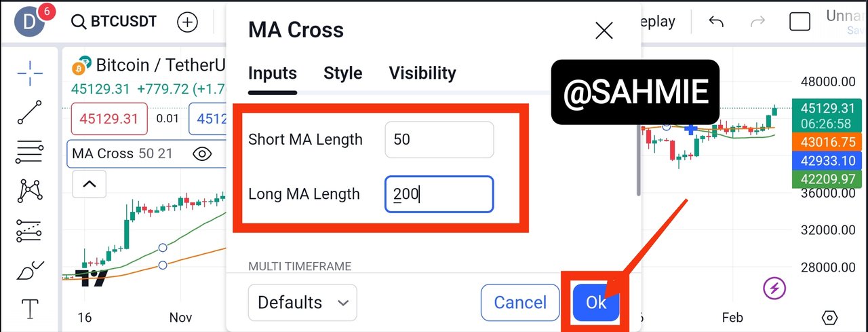The height and width of the screenshot is (332, 868).
Task: Click the layout square toggle button
Action: 800,22
